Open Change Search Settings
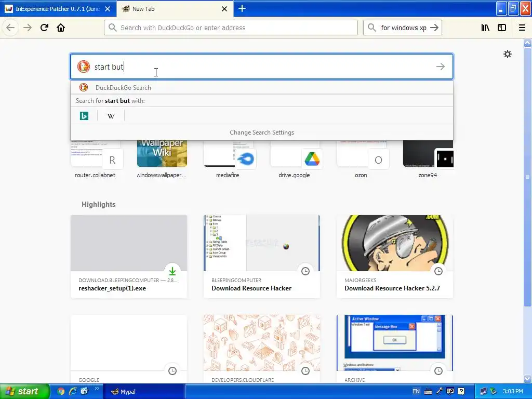Screen dimensions: 532x399 tap(262, 132)
